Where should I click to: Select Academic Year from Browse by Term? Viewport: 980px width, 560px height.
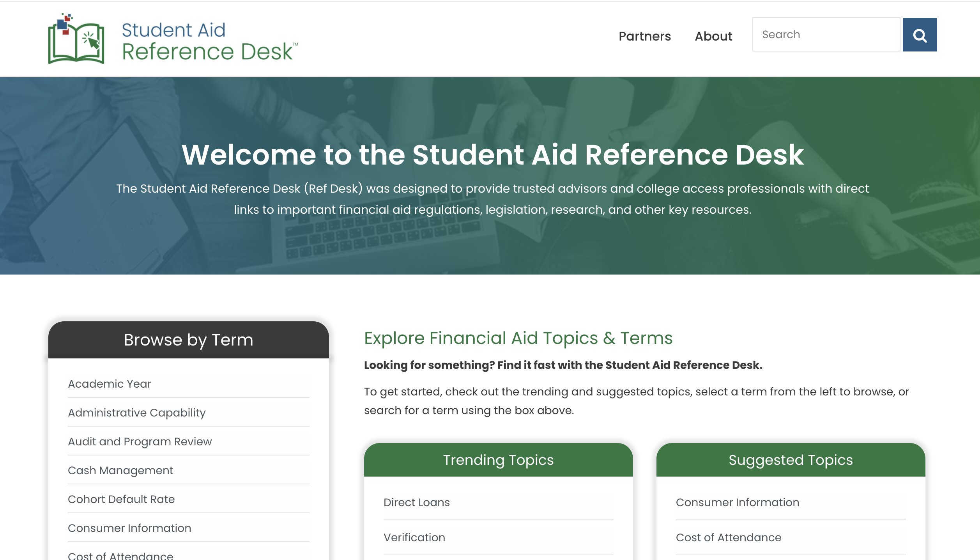110,384
